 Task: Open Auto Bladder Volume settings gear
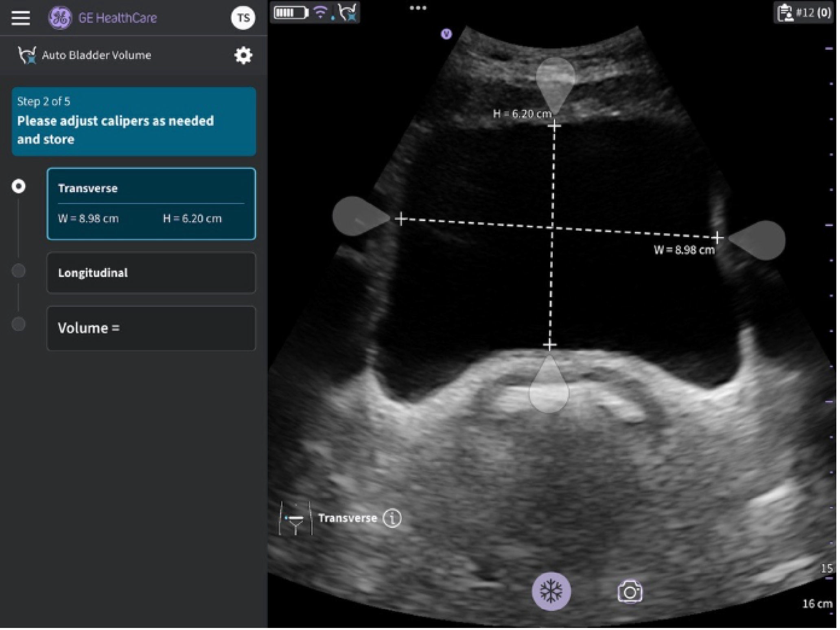[x=244, y=56]
